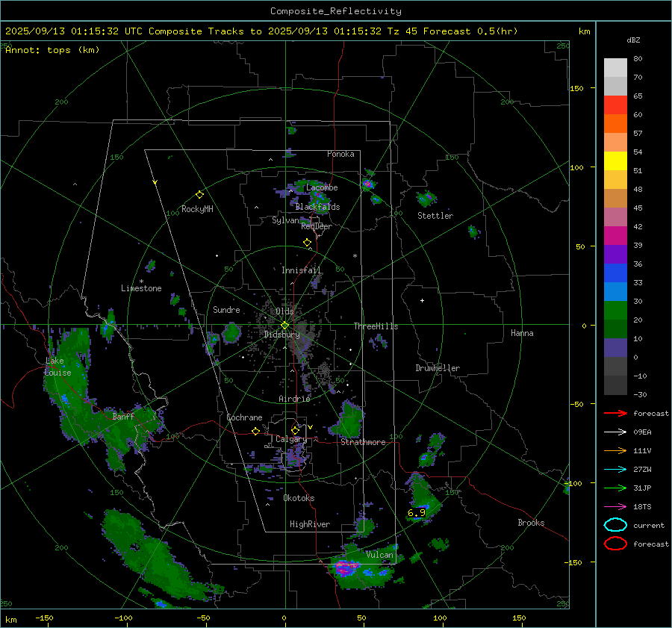Click the Banff label
The width and height of the screenshot is (672, 628).
coord(123,416)
